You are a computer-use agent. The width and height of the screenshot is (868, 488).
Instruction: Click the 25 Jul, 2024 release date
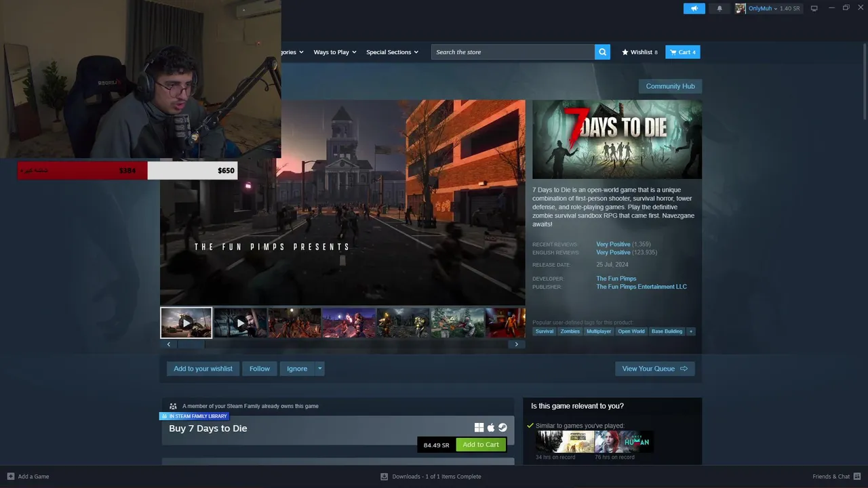coord(612,265)
